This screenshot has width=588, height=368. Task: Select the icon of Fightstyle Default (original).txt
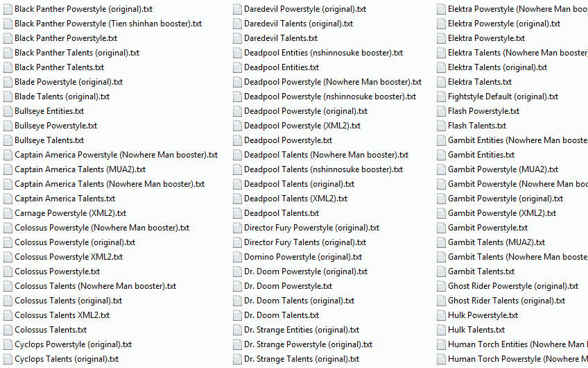tap(442, 97)
